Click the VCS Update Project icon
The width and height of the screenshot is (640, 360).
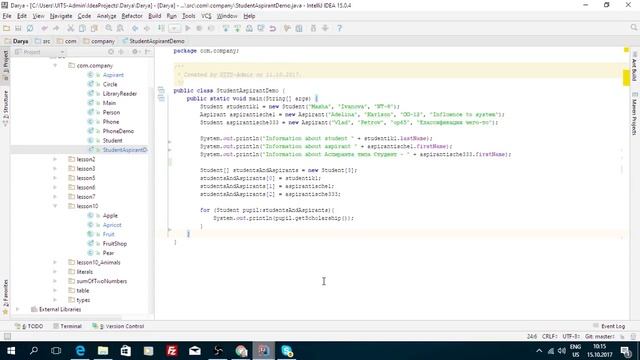click(x=226, y=28)
